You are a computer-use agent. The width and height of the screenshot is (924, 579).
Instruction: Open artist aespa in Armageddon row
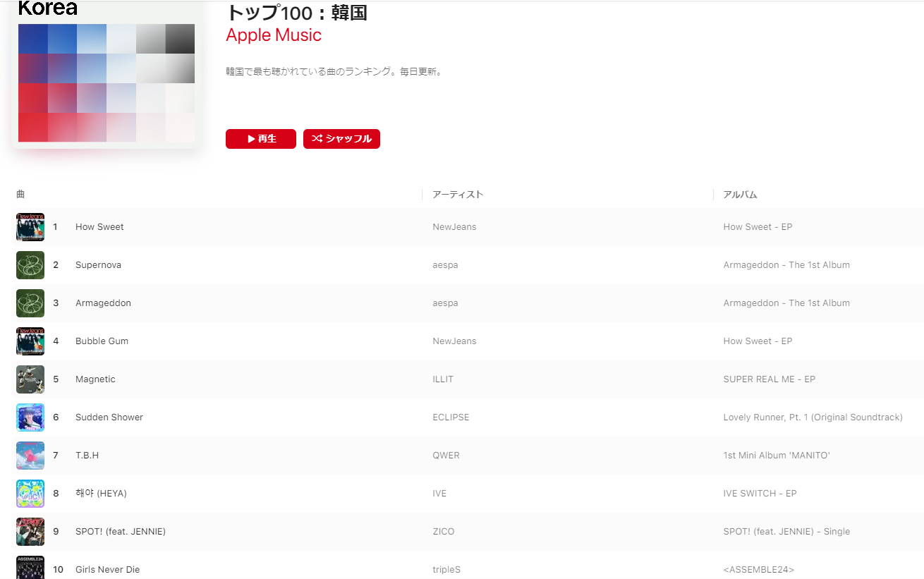[x=445, y=303]
